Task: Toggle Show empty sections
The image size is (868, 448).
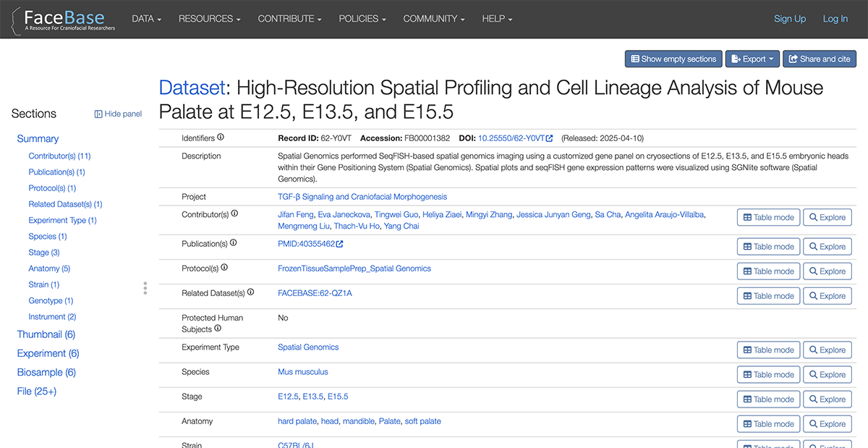Action: pos(673,59)
